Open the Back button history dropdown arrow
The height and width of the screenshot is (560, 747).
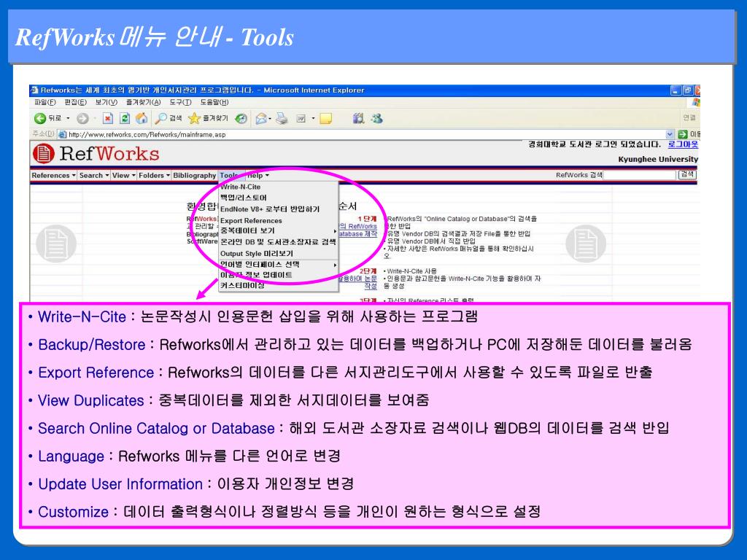68,118
